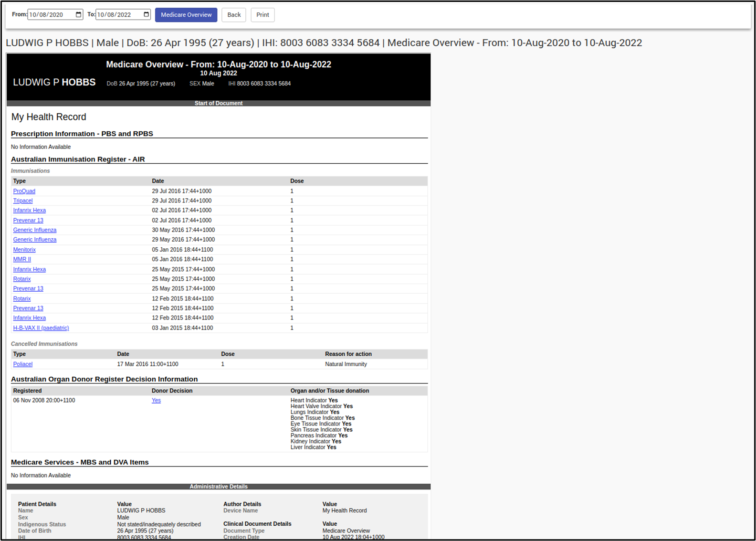Open Prevenar 13 link dated 02 Jul 2016
This screenshot has height=541, width=756.
tap(28, 220)
